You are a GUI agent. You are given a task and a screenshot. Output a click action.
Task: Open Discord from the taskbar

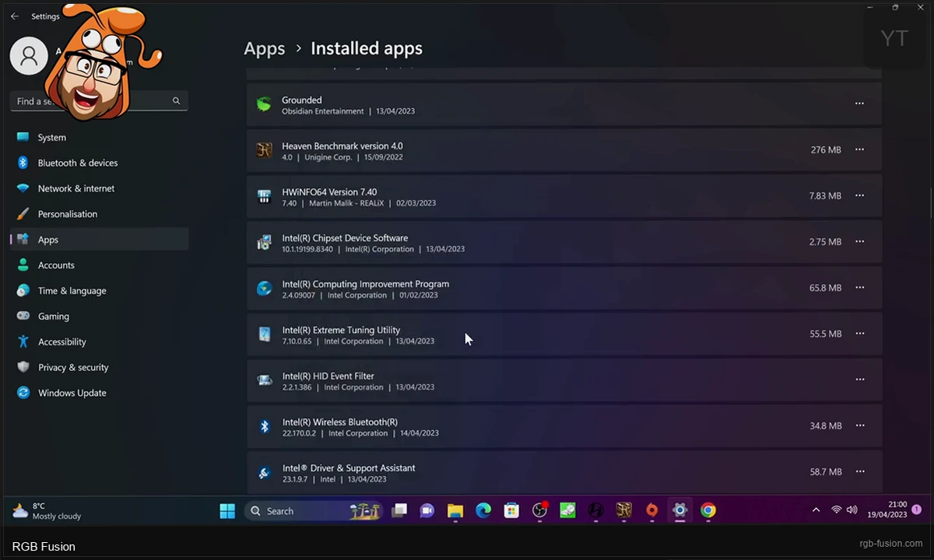[x=427, y=511]
